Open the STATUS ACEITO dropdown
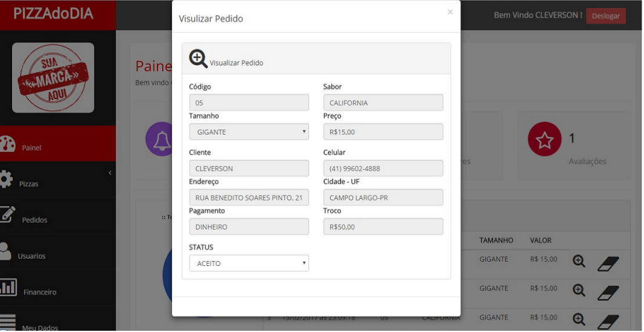The height and width of the screenshot is (332, 644). pos(249,264)
